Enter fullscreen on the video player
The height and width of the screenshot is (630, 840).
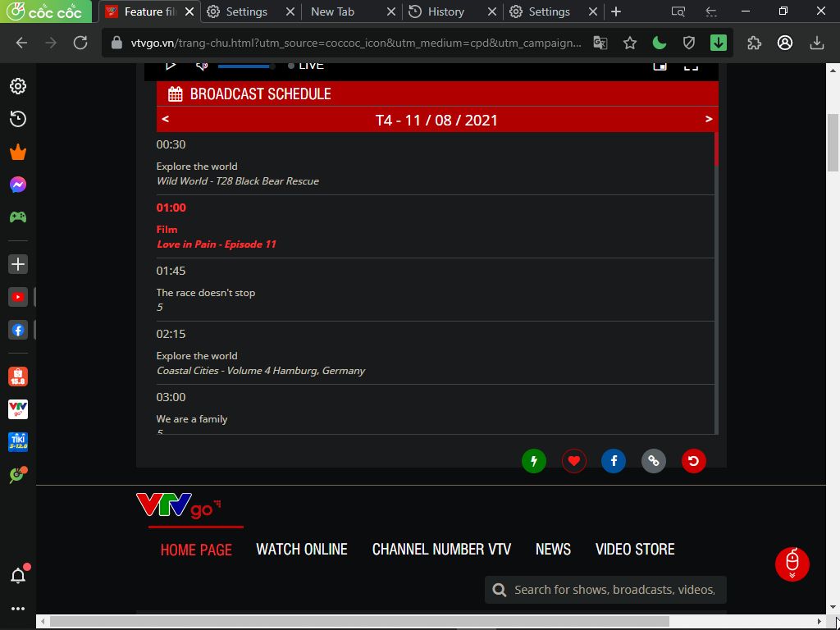coord(691,66)
